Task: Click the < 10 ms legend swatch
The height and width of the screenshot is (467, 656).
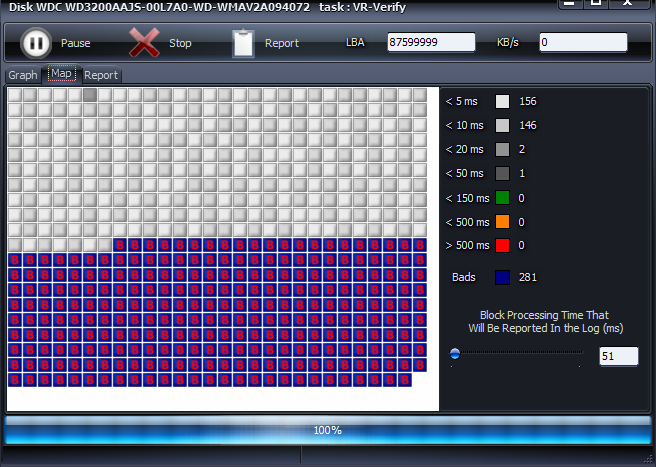Action: point(502,126)
